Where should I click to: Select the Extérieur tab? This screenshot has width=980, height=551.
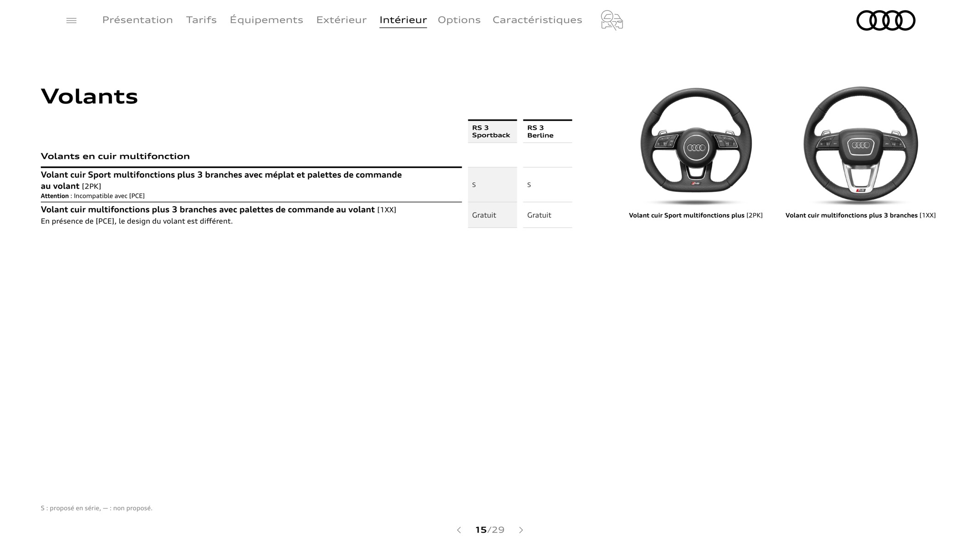click(341, 20)
